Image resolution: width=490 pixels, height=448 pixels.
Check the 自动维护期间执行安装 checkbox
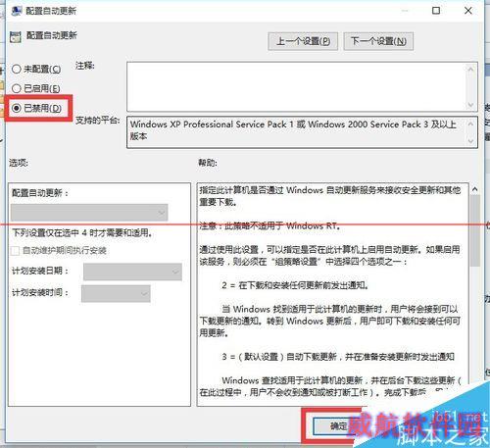pyautogui.click(x=15, y=251)
